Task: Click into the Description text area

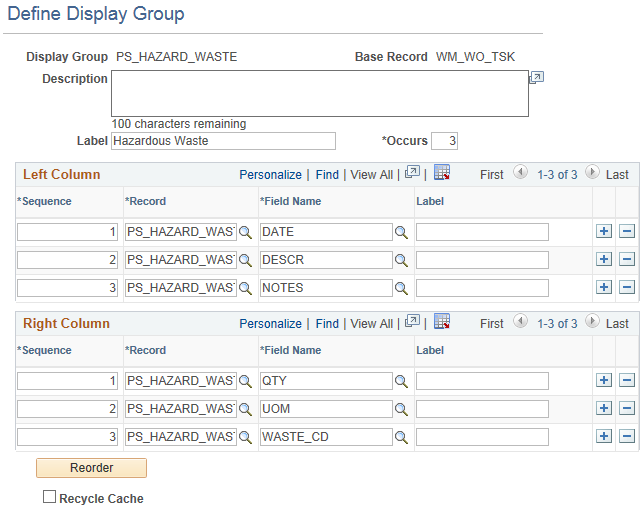Action: click(x=320, y=94)
